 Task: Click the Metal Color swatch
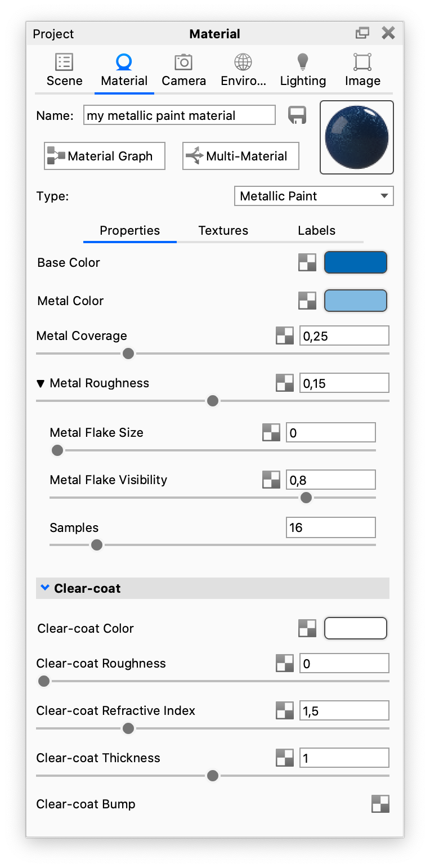(355, 301)
